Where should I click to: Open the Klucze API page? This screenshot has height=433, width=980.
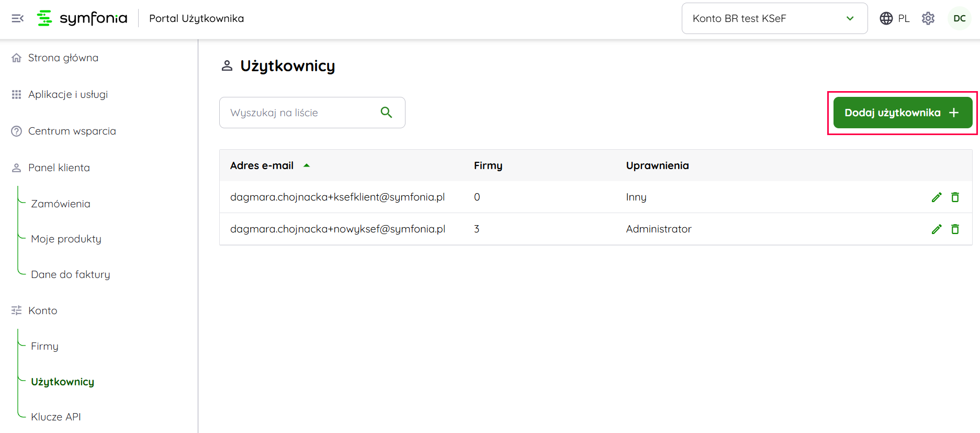(x=56, y=417)
